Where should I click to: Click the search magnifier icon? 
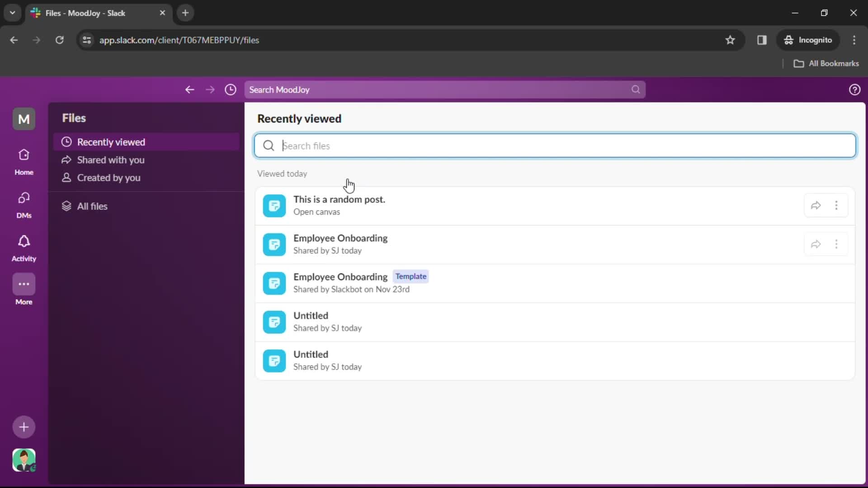coord(268,145)
